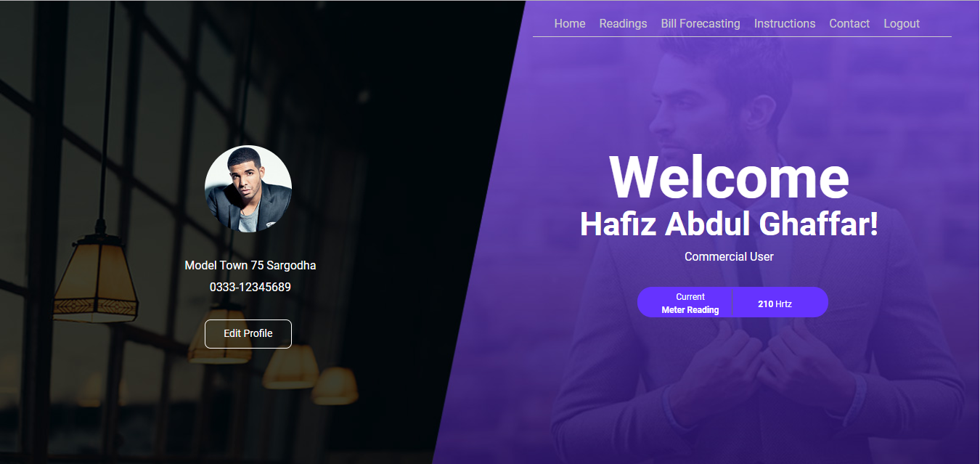Click the large Welcome heading
Image resolution: width=980 pixels, height=464 pixels.
tap(729, 178)
